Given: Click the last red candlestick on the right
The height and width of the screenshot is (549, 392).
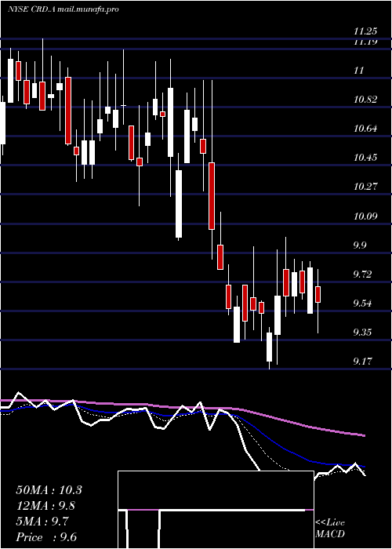Looking at the screenshot, I should click(x=318, y=294).
